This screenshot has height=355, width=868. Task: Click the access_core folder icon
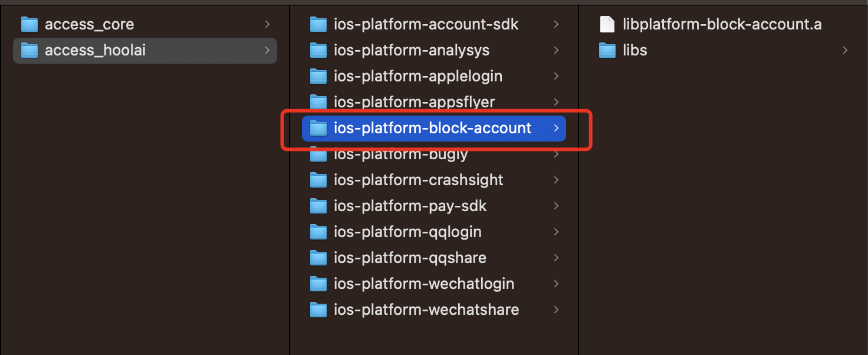click(29, 24)
